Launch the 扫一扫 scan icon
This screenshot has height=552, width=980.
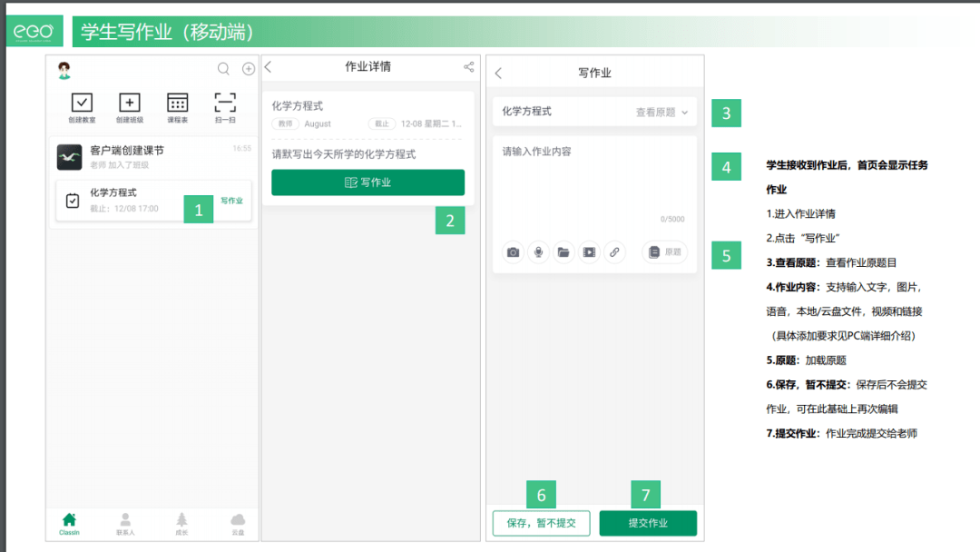pyautogui.click(x=225, y=107)
